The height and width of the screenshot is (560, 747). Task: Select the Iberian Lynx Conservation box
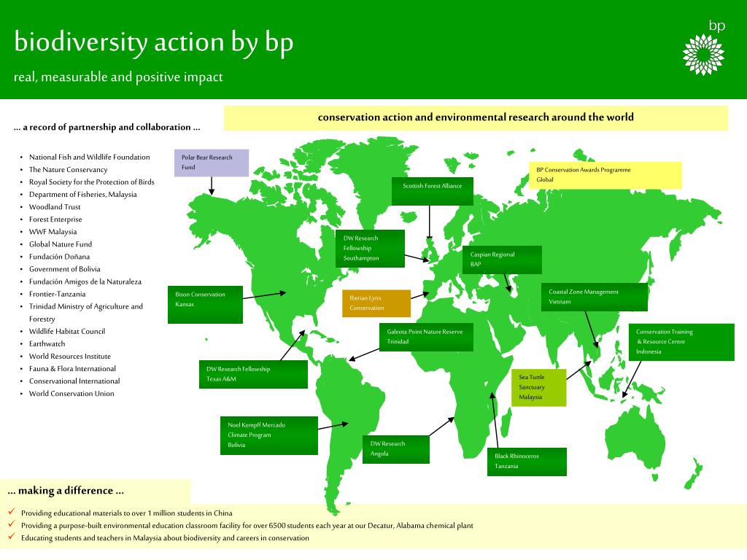click(376, 303)
